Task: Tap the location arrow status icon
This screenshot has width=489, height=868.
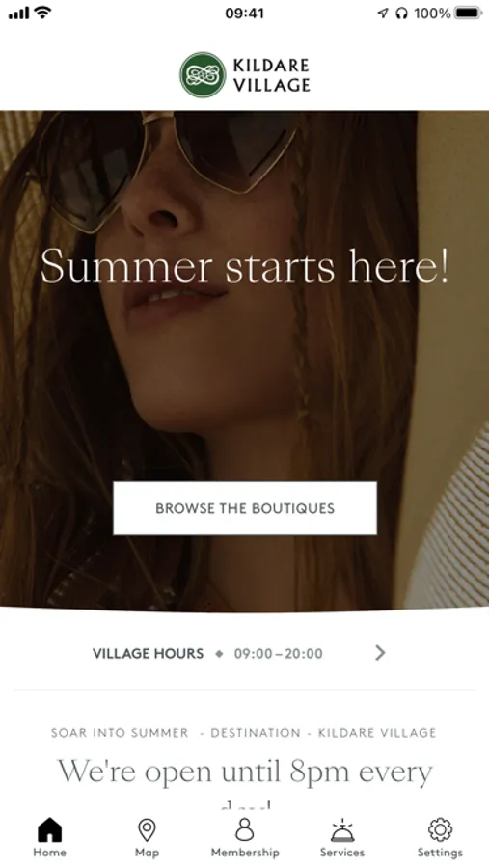Action: [x=383, y=13]
